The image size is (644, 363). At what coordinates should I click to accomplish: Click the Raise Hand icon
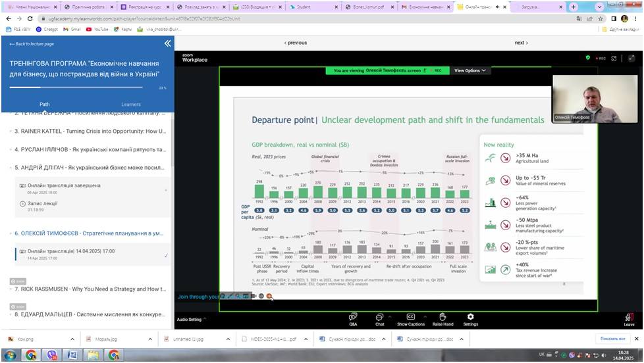coord(443,319)
